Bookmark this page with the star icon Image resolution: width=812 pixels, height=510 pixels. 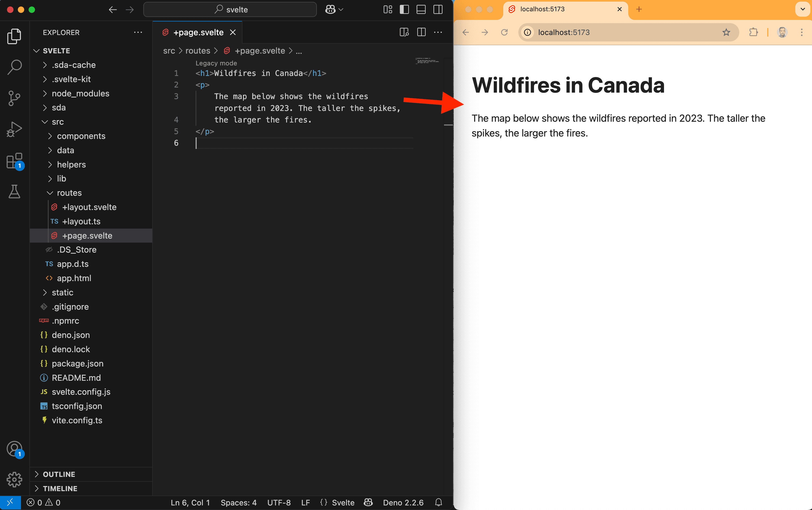click(726, 32)
